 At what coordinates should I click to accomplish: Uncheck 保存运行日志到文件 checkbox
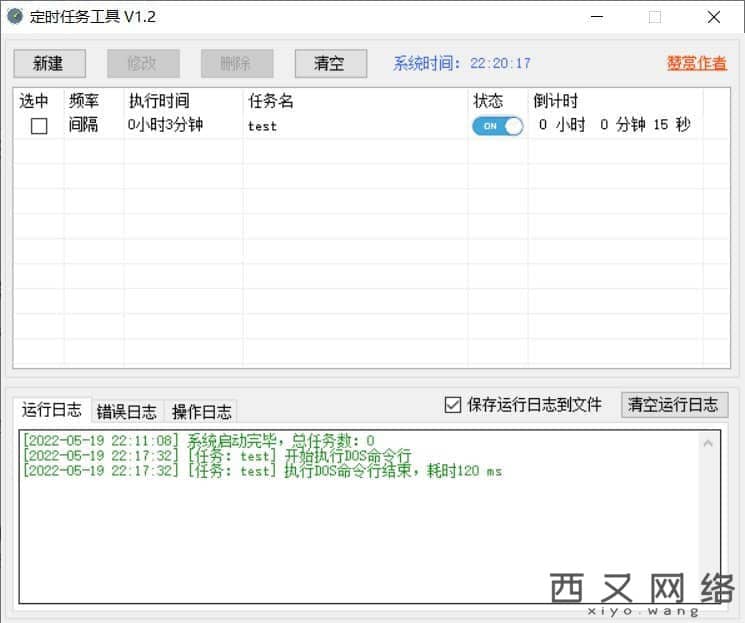click(452, 404)
